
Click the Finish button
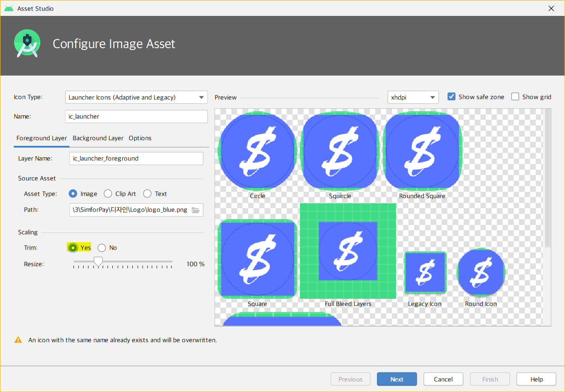coord(490,379)
